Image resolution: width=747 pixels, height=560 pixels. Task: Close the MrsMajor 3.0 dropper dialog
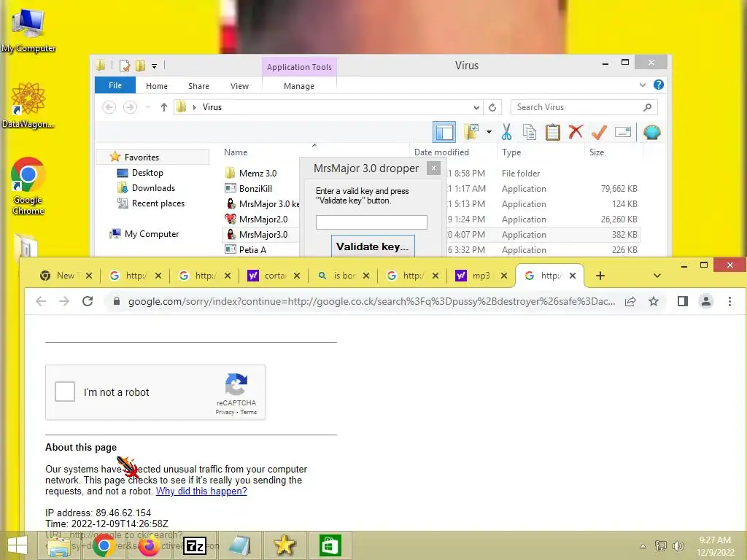[433, 168]
